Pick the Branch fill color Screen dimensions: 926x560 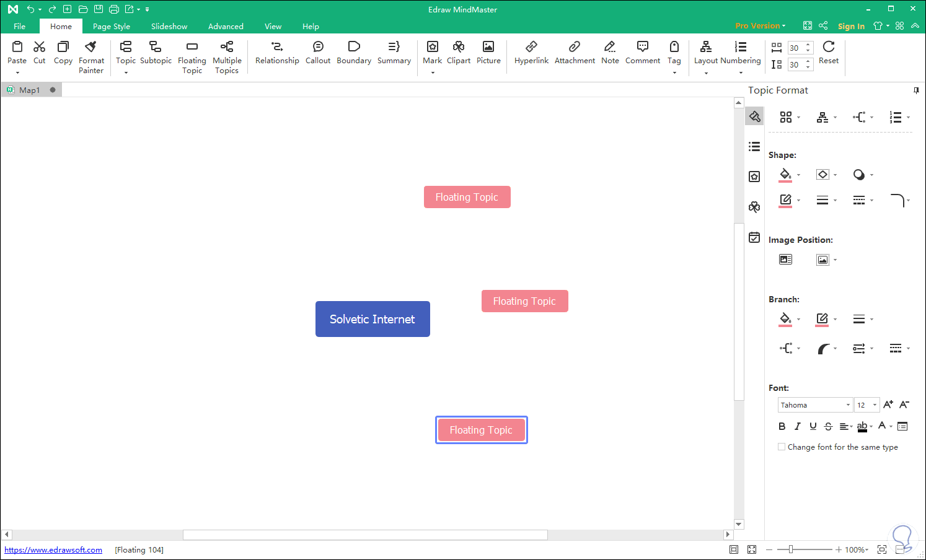coord(785,319)
